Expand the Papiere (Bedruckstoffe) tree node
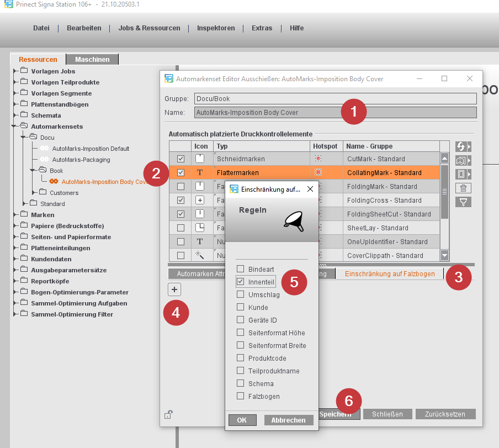This screenshot has height=448, width=499. (15, 226)
